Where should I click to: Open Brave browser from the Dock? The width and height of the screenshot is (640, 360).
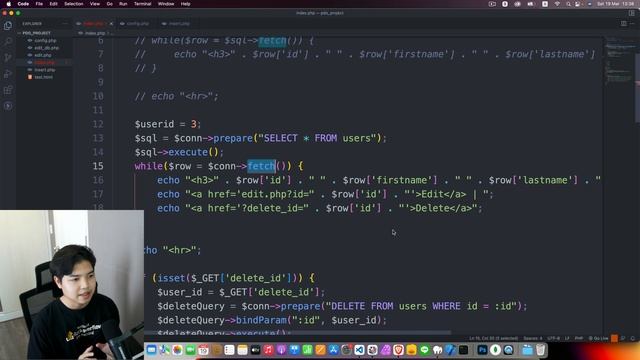[398, 350]
